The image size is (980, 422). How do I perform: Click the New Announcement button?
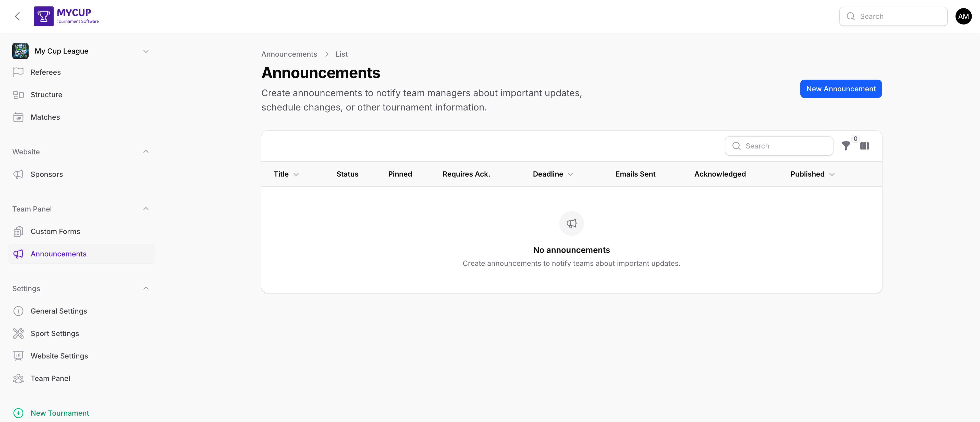841,89
